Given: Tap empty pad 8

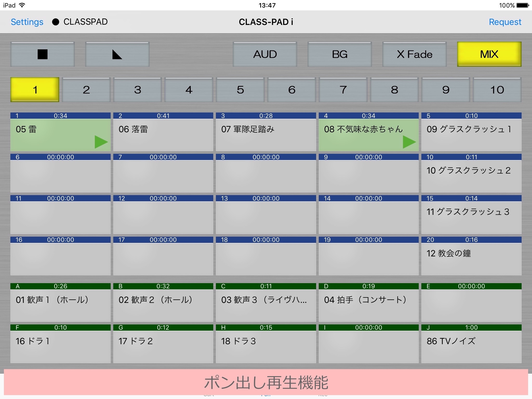Looking at the screenshot, I should tap(266, 173).
